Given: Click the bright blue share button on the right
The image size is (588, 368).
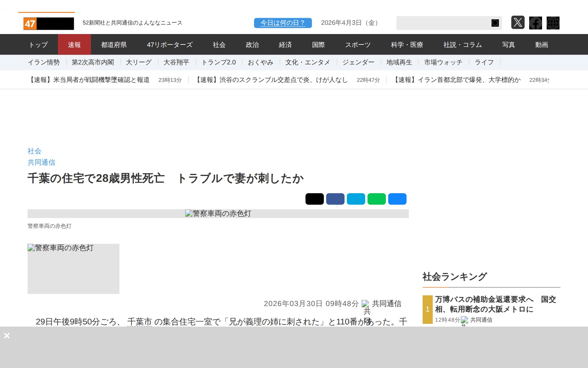Looking at the screenshot, I should point(397,199).
